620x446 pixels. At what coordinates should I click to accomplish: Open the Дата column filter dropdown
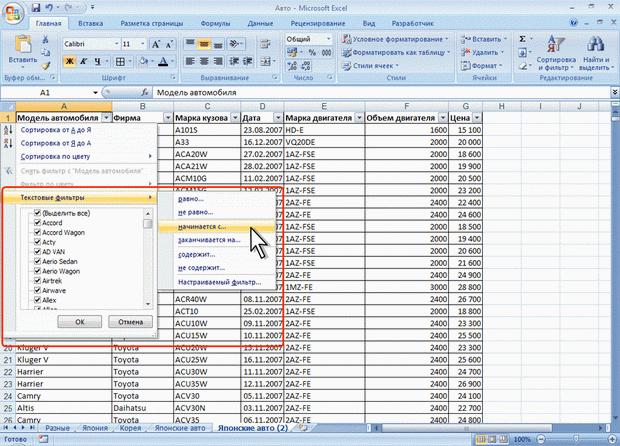[x=278, y=118]
